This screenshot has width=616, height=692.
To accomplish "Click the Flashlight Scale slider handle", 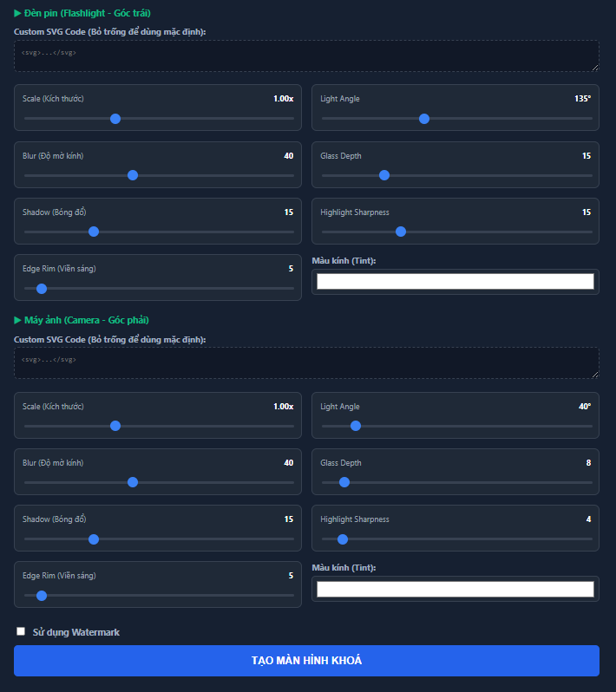I will coord(115,119).
